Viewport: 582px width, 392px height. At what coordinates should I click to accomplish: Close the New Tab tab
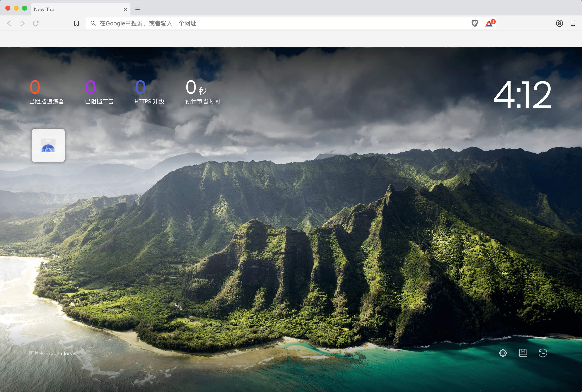[x=125, y=10]
